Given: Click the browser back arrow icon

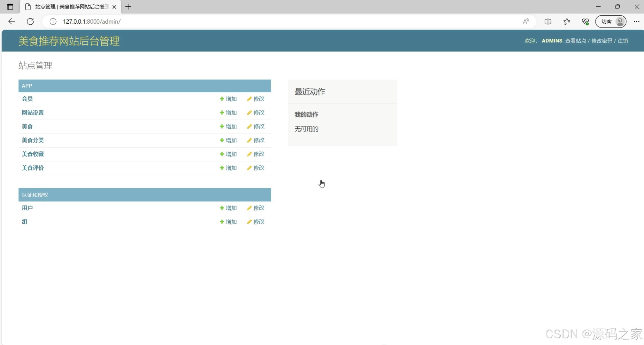Looking at the screenshot, I should point(12,21).
